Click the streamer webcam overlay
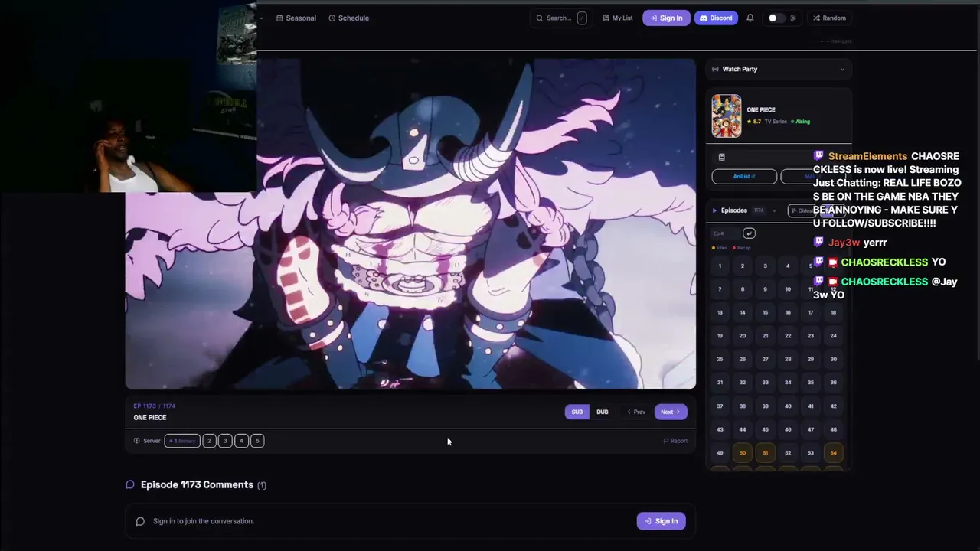 click(x=129, y=97)
